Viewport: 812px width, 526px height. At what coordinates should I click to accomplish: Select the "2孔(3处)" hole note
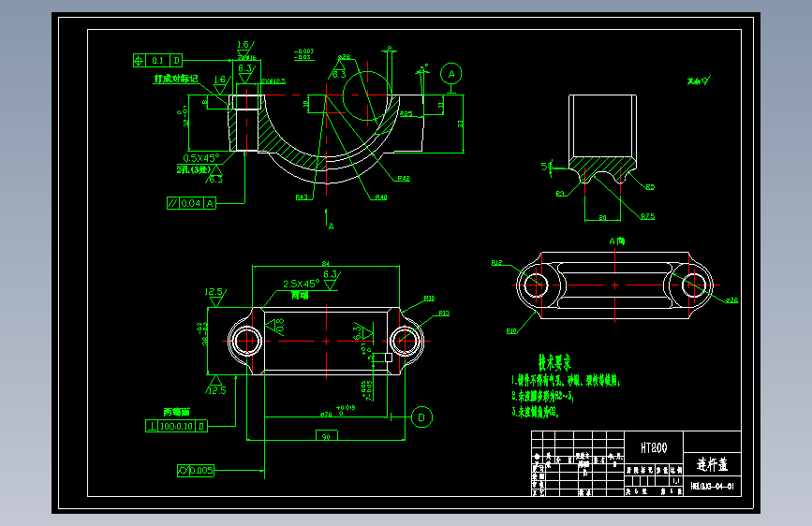193,169
